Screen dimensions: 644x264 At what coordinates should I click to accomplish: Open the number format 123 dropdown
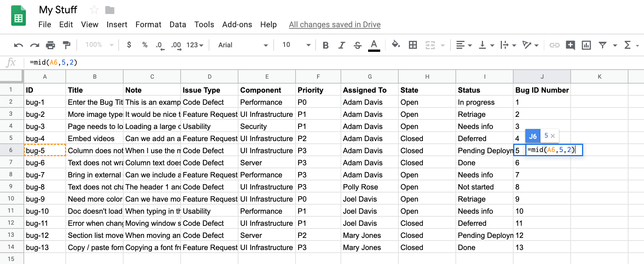click(x=195, y=45)
